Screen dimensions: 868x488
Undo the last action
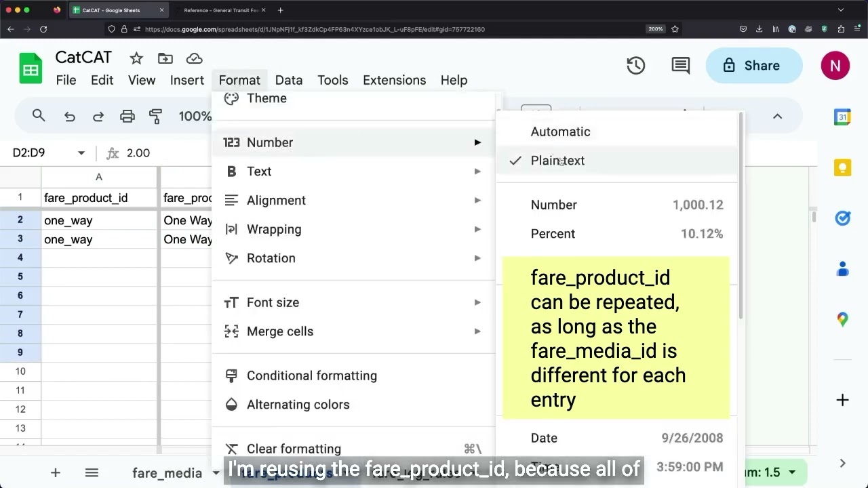(69, 117)
